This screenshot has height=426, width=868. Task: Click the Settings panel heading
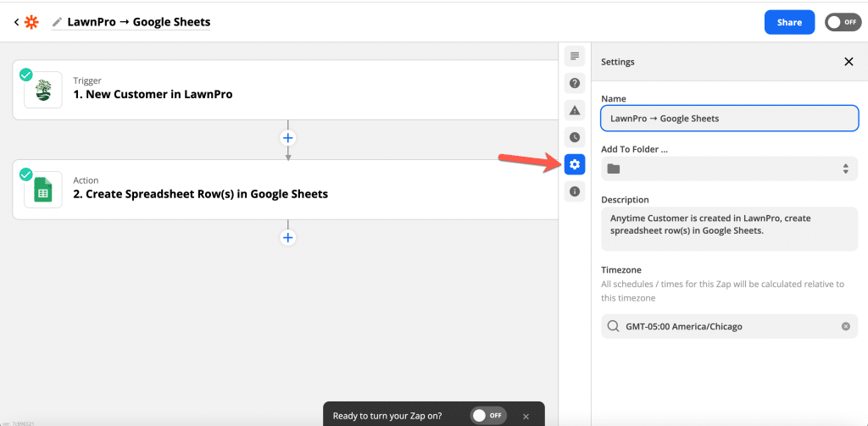(618, 62)
